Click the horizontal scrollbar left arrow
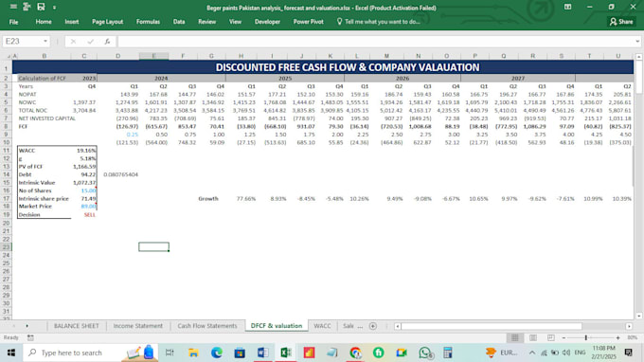 (397, 326)
